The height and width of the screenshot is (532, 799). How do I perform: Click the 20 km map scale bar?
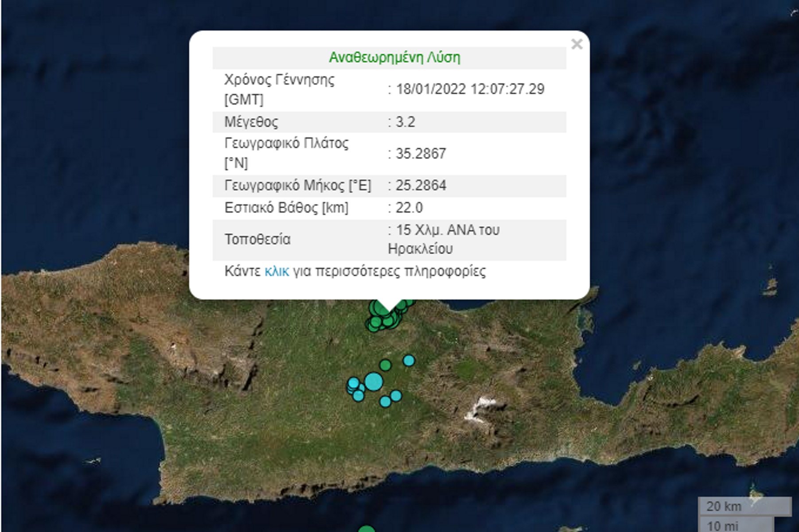click(x=745, y=506)
